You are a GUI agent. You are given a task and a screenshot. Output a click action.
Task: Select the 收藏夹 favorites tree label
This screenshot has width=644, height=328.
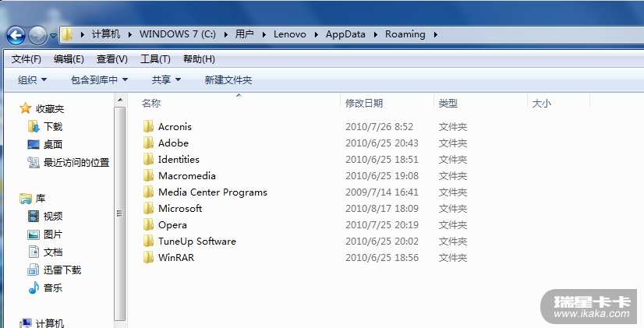tap(50, 109)
